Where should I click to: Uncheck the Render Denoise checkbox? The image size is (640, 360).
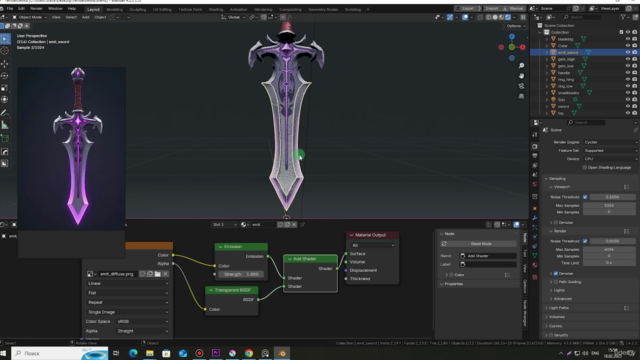point(556,273)
